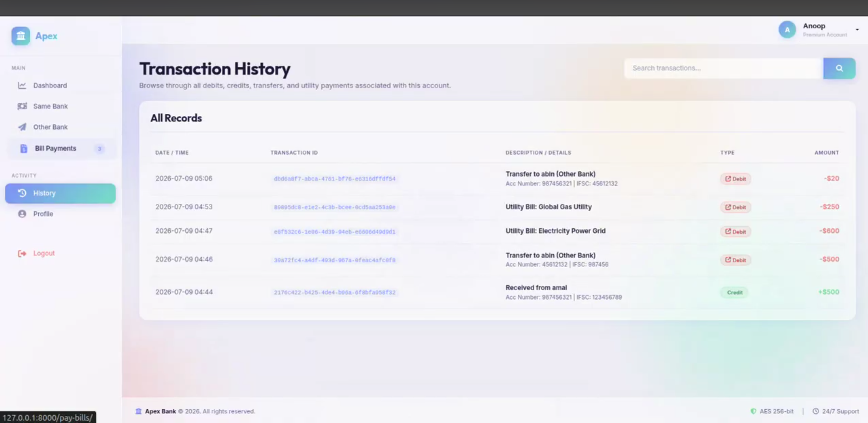This screenshot has width=868, height=423.
Task: Click date 2026-07-09 04:46
Action: click(x=184, y=259)
